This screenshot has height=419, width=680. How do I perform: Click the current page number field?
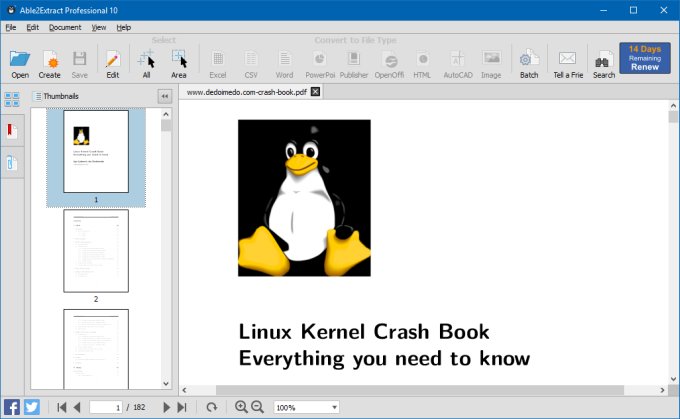(106, 407)
